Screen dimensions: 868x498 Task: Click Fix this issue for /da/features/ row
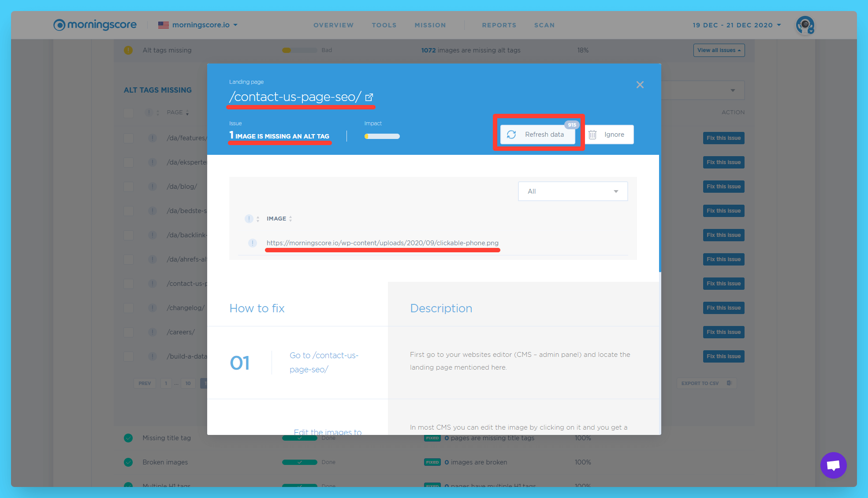click(723, 138)
